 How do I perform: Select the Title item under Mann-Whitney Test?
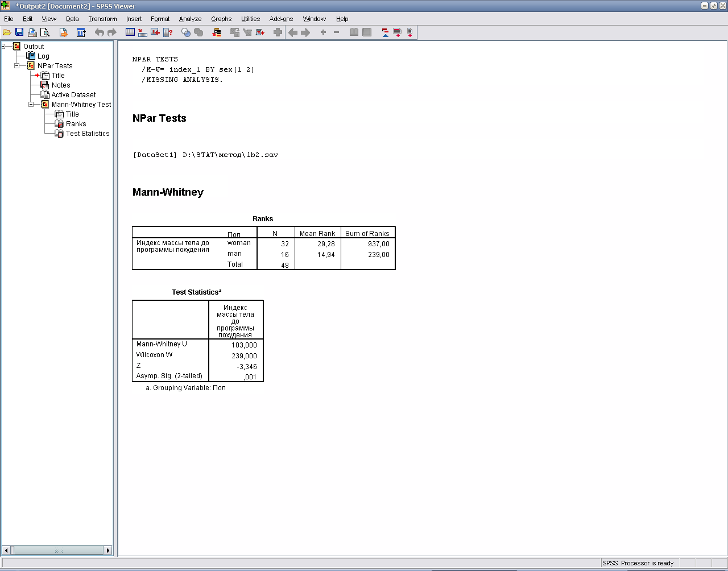tap(72, 114)
